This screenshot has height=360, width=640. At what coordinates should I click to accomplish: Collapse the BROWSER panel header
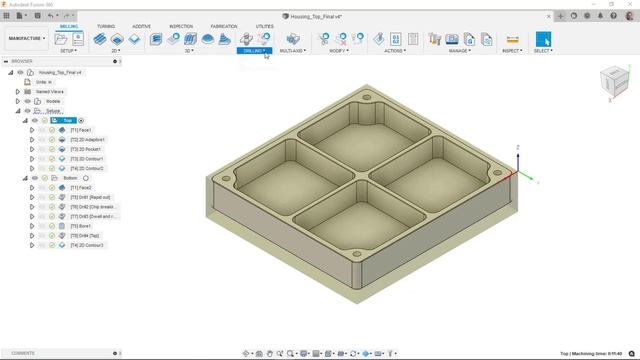coord(6,61)
